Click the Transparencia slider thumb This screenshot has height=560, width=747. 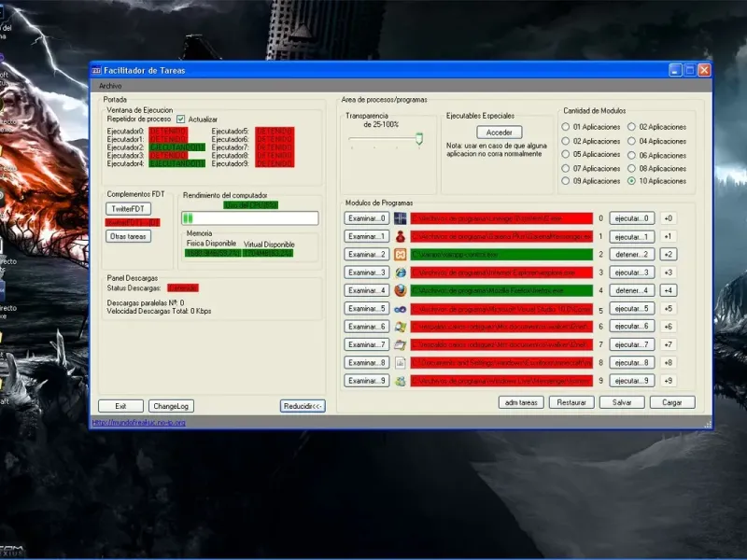pos(419,138)
